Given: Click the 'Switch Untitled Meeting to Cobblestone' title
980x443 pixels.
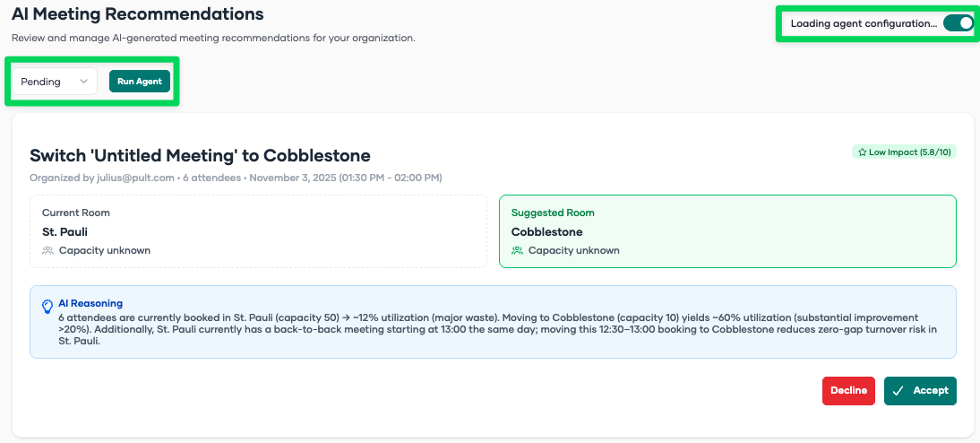Looking at the screenshot, I should point(200,156).
